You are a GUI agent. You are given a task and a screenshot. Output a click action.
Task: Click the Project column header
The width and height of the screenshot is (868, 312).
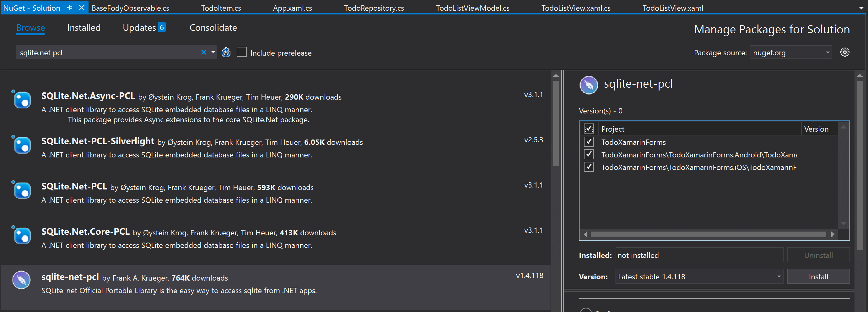coord(699,129)
